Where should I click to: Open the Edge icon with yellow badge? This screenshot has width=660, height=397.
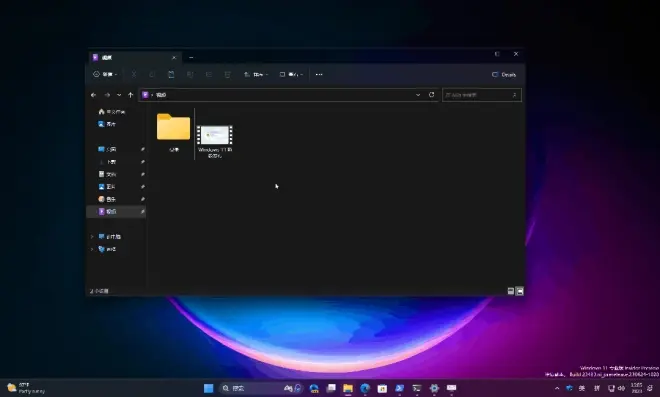click(314, 388)
